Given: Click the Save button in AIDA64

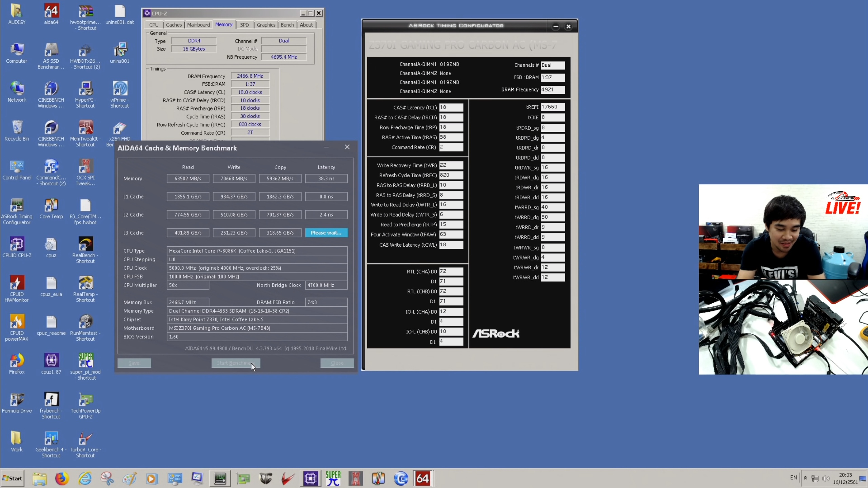Looking at the screenshot, I should click(134, 363).
